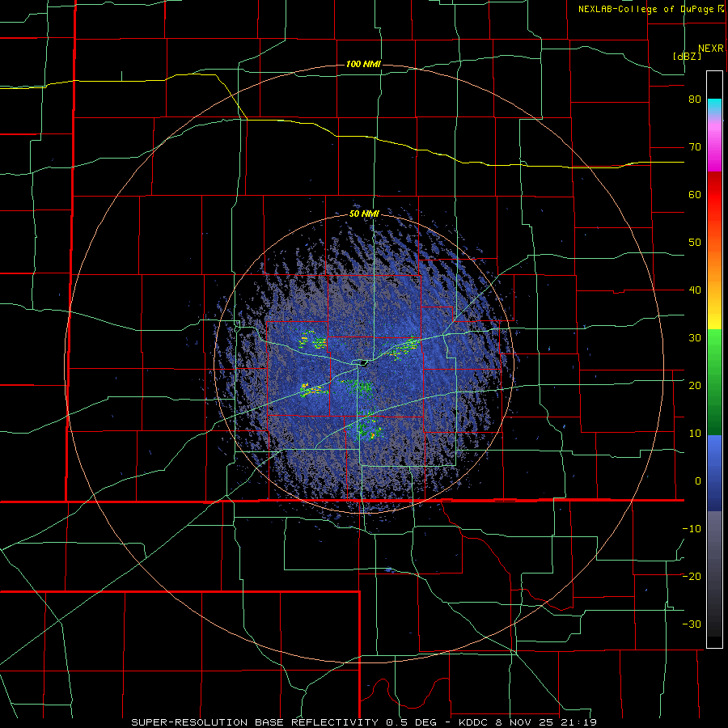Click the 50 NMI range ring label
This screenshot has height=728, width=728.
point(364,214)
